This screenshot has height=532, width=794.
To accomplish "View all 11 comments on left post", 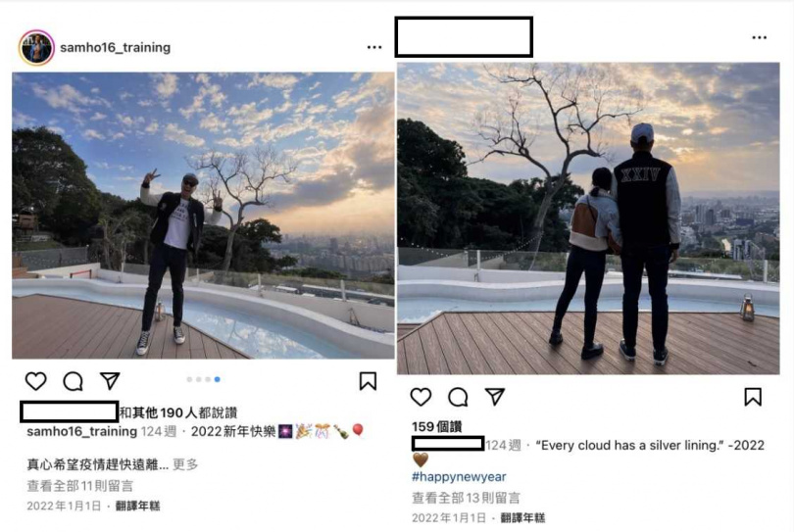I will click(80, 486).
